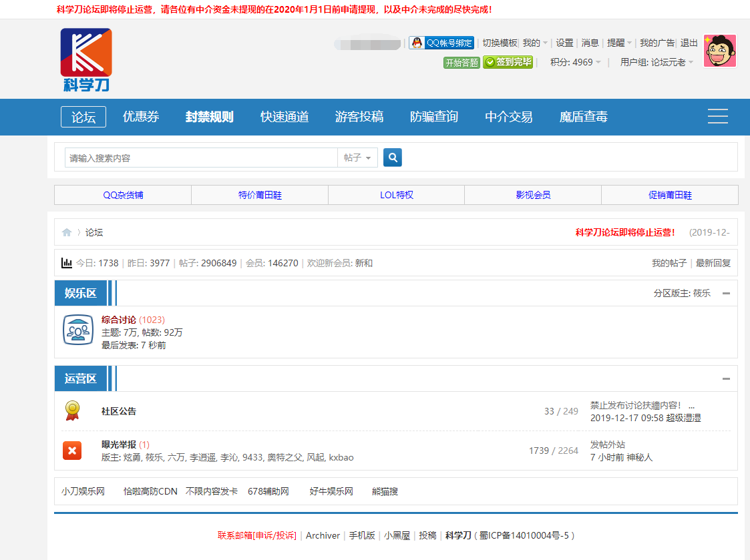Open the 帖子 search type dropdown
This screenshot has height=560, width=750.
tap(357, 158)
